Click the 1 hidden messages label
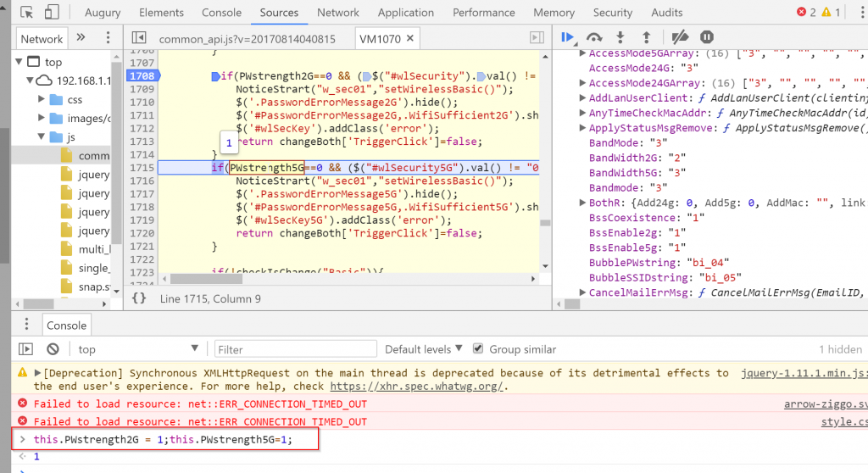 (840, 349)
